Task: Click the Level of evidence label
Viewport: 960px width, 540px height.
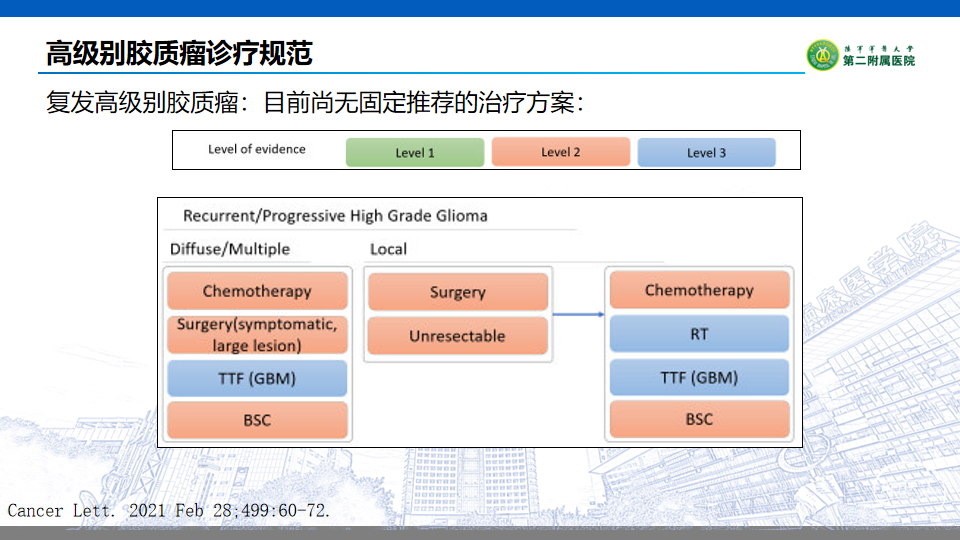Action: point(257,149)
